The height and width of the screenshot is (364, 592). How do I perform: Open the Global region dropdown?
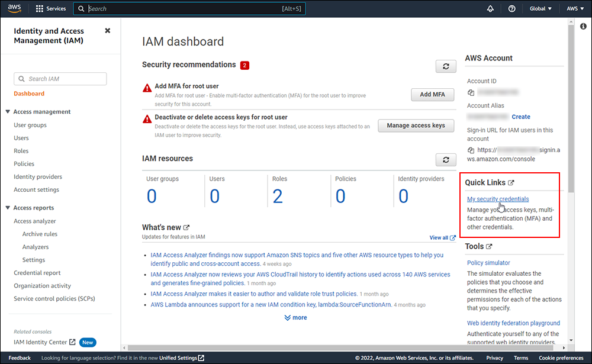pos(540,8)
